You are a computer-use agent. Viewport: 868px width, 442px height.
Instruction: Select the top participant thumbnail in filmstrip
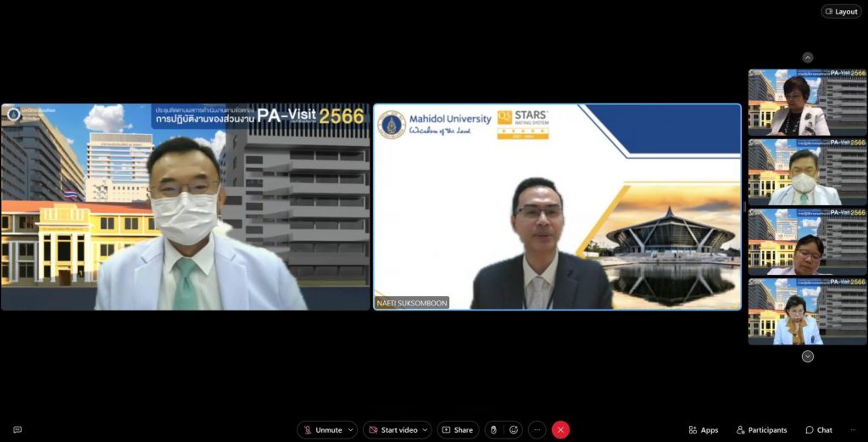806,102
